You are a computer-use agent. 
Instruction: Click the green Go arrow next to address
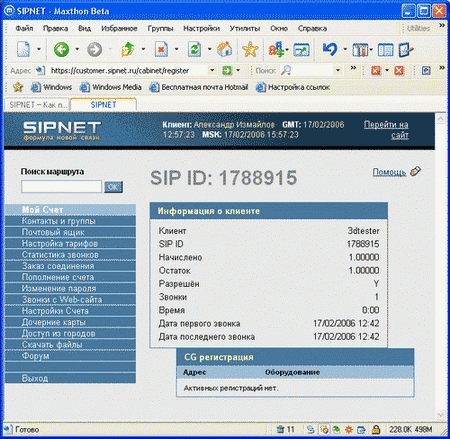click(x=227, y=70)
